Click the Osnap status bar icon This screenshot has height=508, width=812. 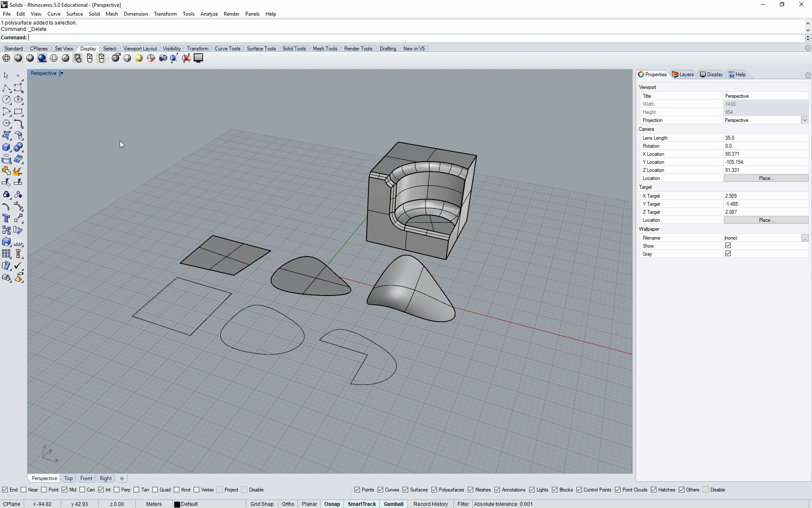click(x=332, y=504)
